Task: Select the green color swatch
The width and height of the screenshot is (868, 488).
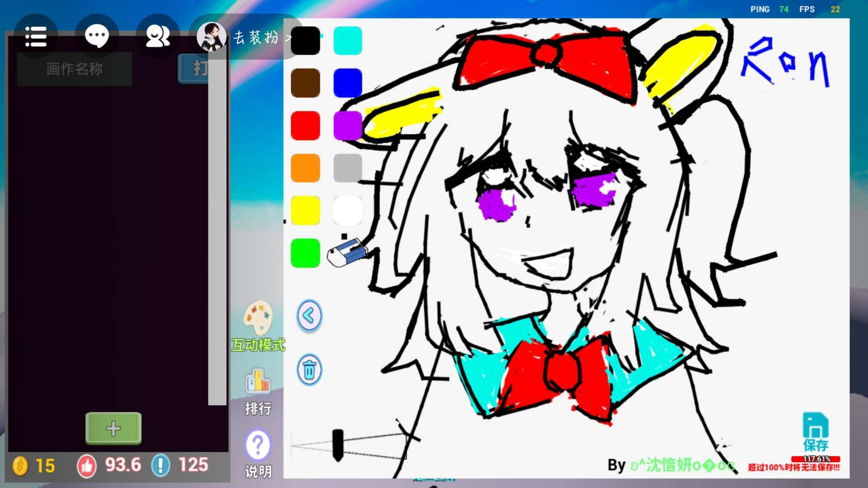Action: tap(305, 253)
